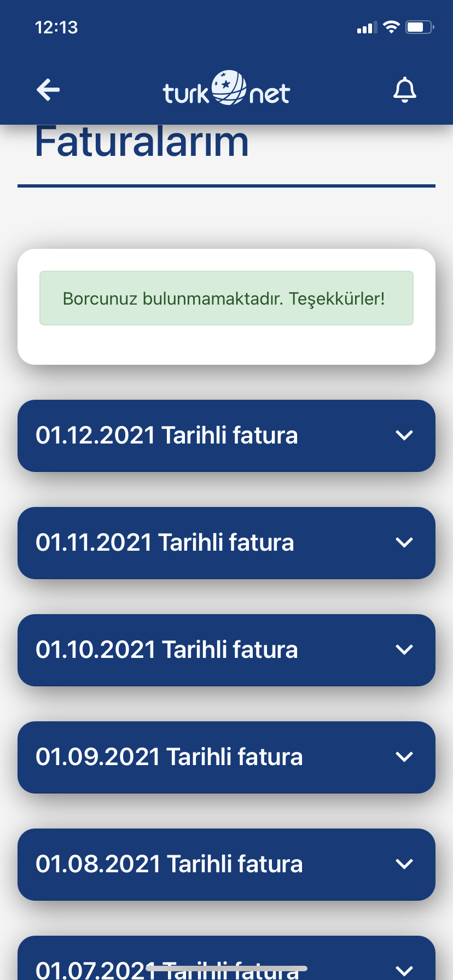Screen dimensions: 453x980
Task: Open the 01.11.2021 Tarihli fatura row
Action: 226,543
